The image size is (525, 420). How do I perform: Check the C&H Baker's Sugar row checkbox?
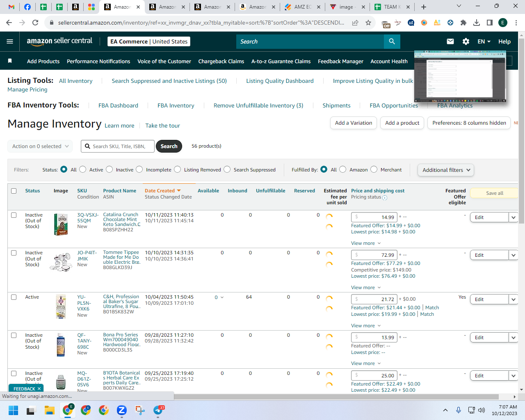click(14, 297)
